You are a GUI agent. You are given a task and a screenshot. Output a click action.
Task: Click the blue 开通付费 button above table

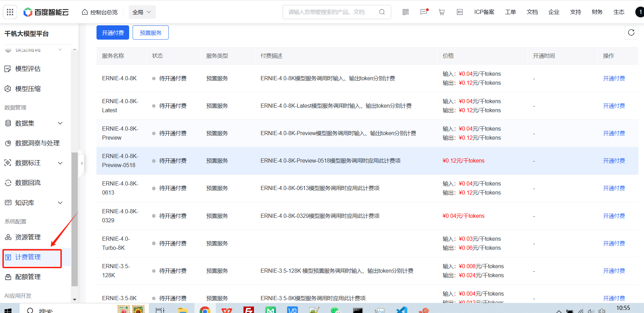(x=113, y=33)
